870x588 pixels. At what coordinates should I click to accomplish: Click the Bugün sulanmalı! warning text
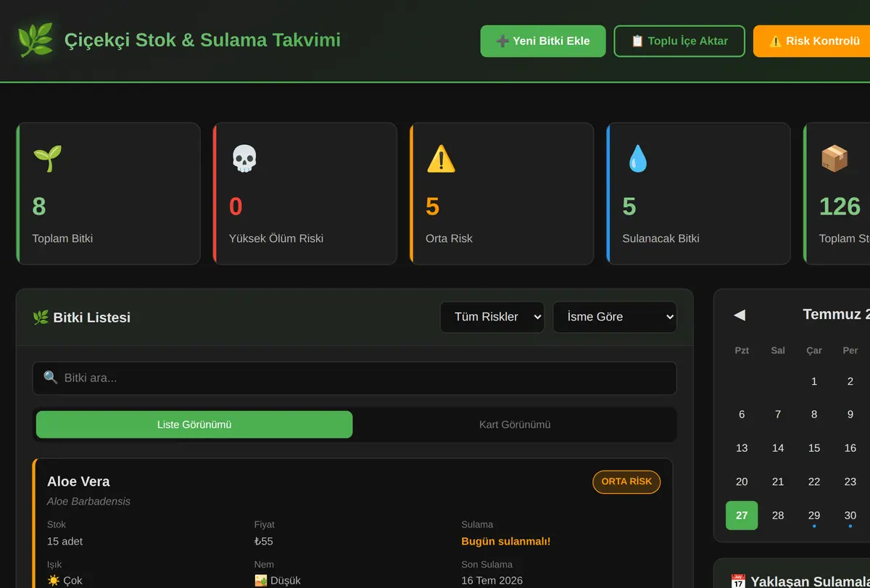pos(506,542)
